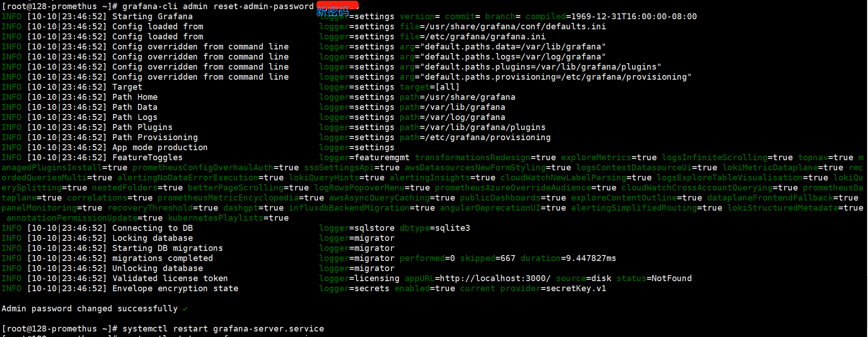The height and width of the screenshot is (337, 868).
Task: Click the 'migrations completed' message
Action: click(163, 258)
